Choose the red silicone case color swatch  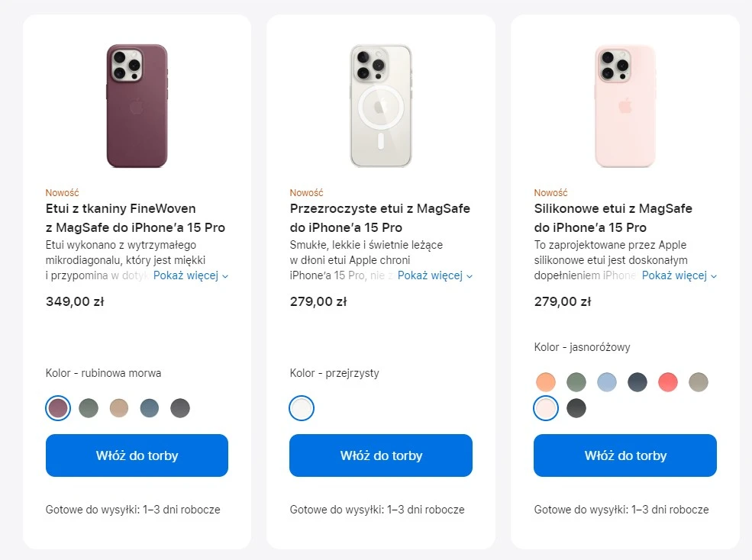(x=668, y=382)
